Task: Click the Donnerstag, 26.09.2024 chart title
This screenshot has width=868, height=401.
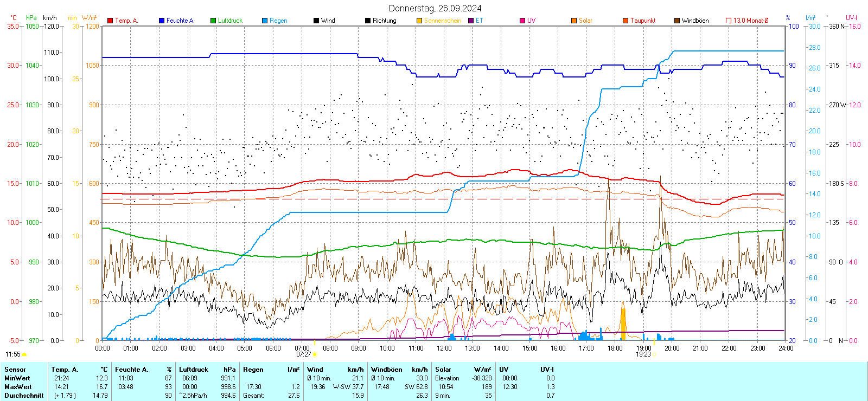Action: [435, 8]
